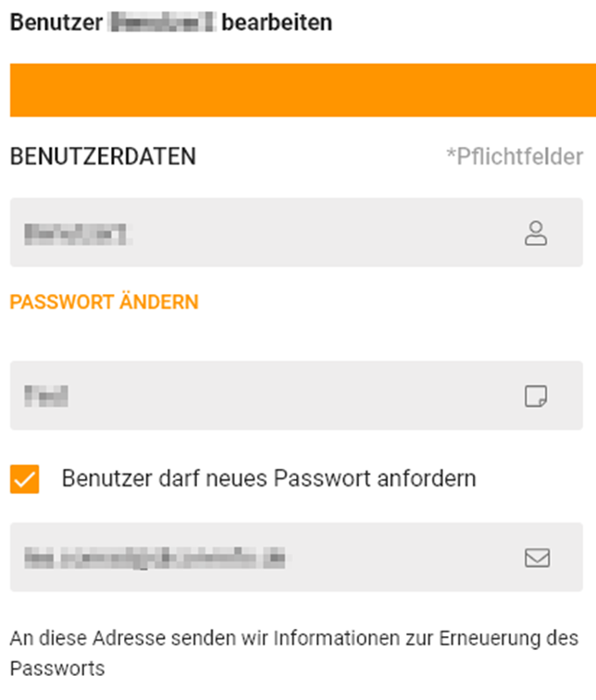
Task: Click the blurred username text in first field
Action: click(x=77, y=233)
